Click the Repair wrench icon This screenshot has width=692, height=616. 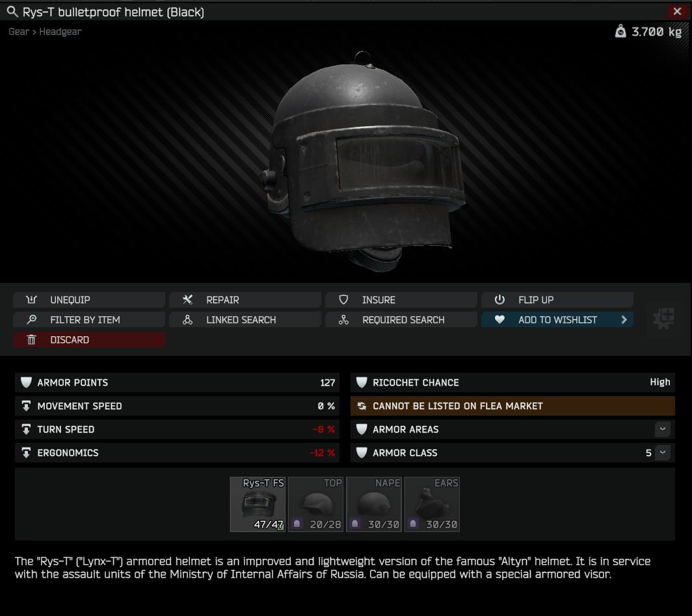187,300
